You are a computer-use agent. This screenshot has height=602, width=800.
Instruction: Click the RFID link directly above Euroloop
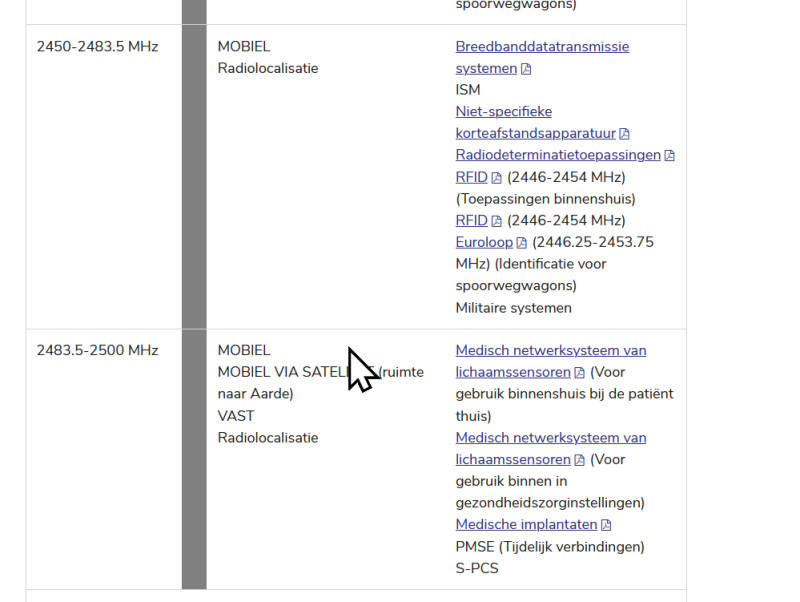[471, 220]
